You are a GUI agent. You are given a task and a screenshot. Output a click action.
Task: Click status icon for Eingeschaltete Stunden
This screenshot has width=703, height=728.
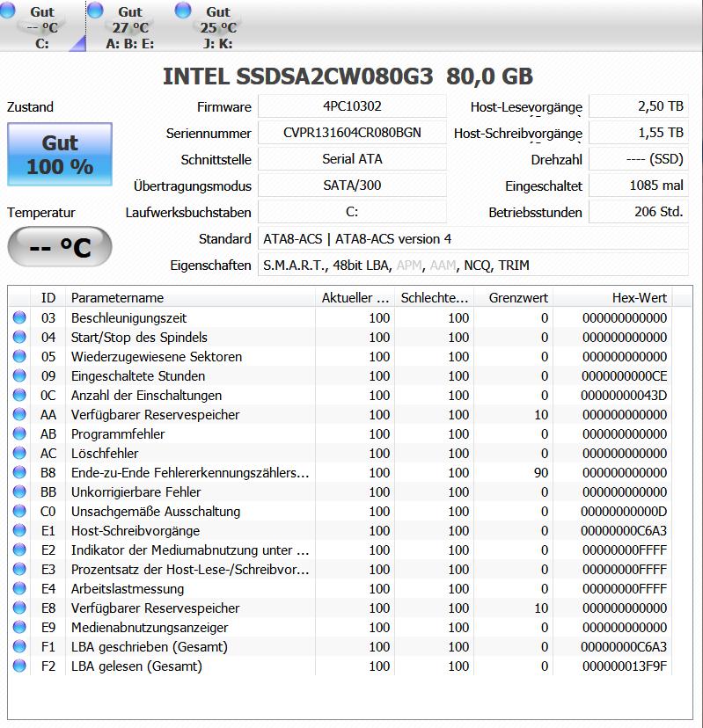[x=19, y=375]
